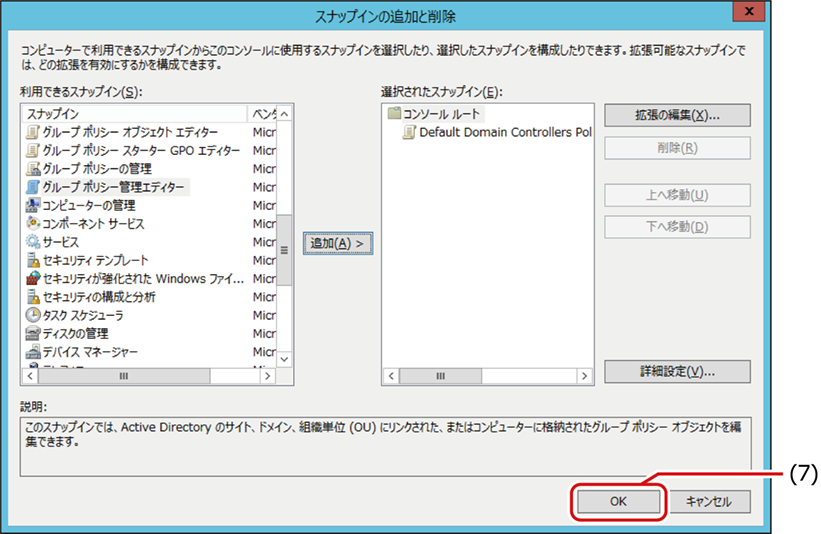The height and width of the screenshot is (534, 821).
Task: Open 詳細設定(V)... settings
Action: pyautogui.click(x=677, y=372)
